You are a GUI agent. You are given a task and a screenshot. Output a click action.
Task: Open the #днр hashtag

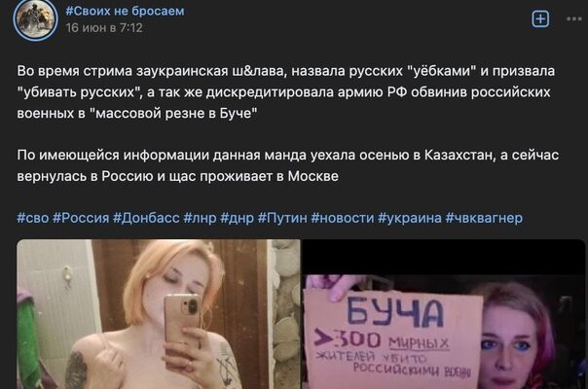pyautogui.click(x=237, y=218)
